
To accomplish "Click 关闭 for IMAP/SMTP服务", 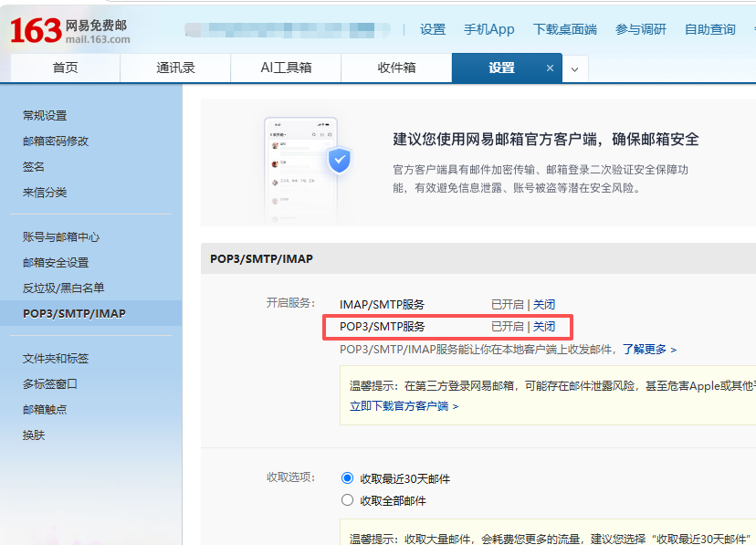I will (544, 305).
